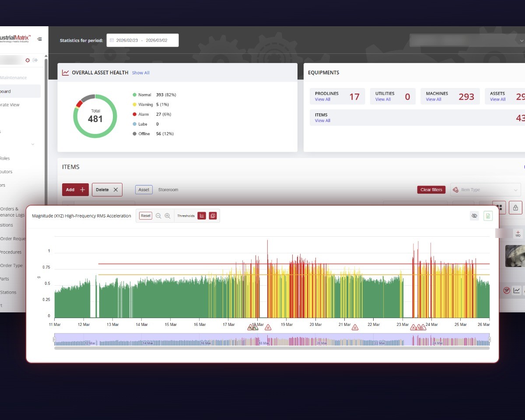Screen dimensions: 525x420
Task: View all Prodlines
Action: pos(322,99)
